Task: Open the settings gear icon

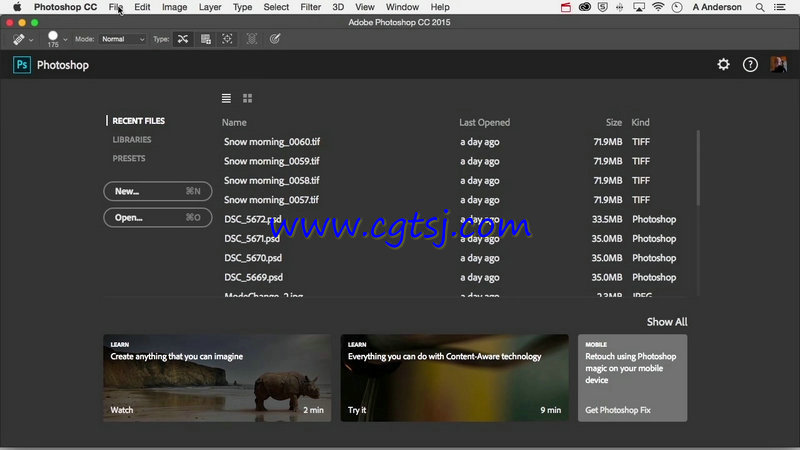Action: click(x=723, y=64)
